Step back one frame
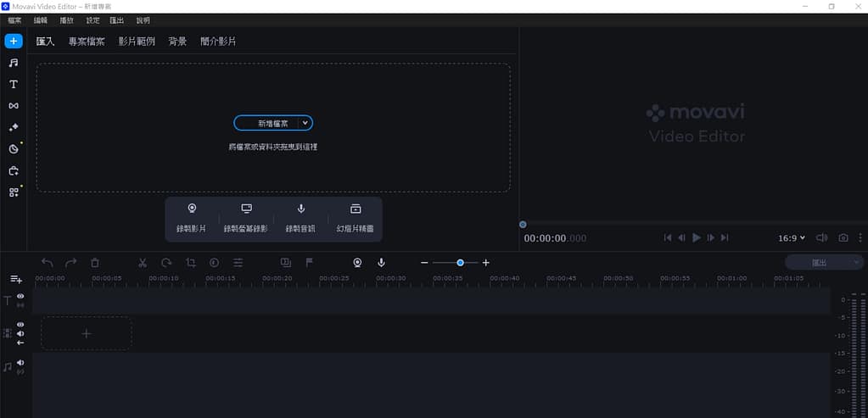The height and width of the screenshot is (418, 868). tap(682, 237)
